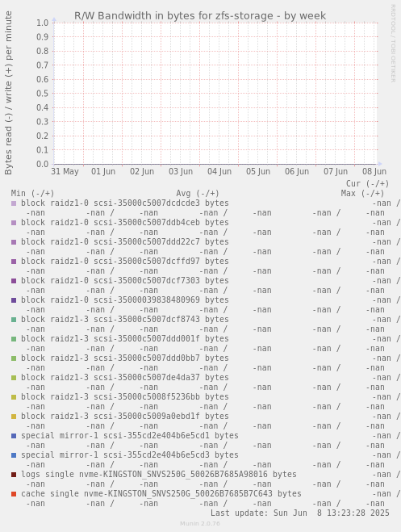This screenshot has height=532, width=401.
Task: Click the 'Munin 2.0.76' footer text
Action: coord(200,523)
